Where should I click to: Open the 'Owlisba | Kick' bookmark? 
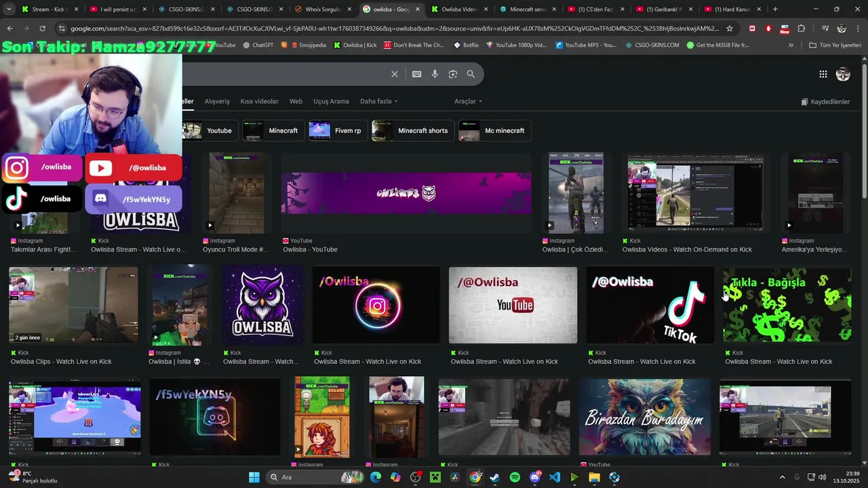[x=355, y=45]
